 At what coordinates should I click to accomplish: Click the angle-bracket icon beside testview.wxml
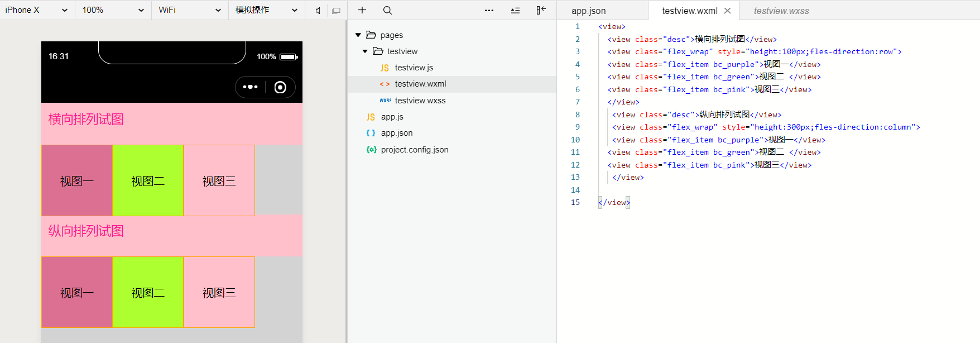[385, 84]
